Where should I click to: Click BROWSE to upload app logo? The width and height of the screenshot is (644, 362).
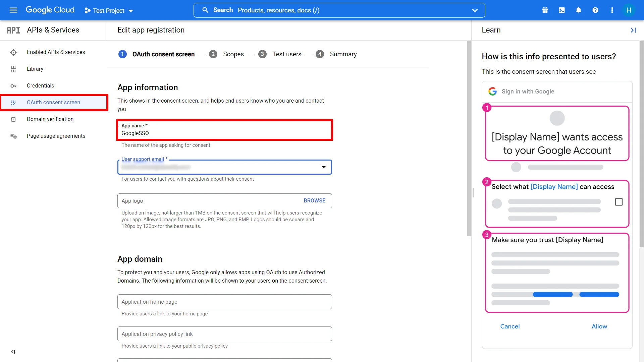(315, 200)
